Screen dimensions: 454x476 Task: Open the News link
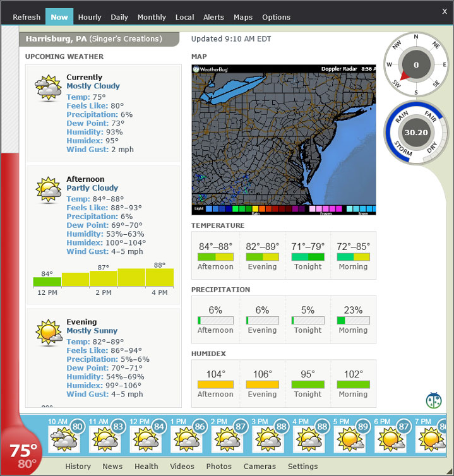point(112,467)
